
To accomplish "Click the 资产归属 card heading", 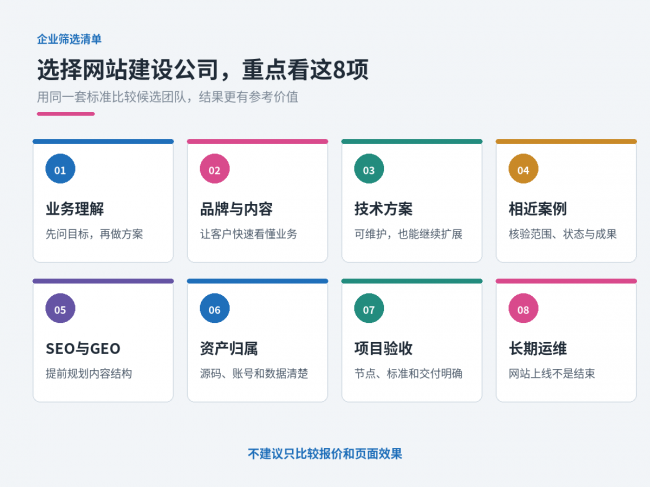I will pos(229,349).
